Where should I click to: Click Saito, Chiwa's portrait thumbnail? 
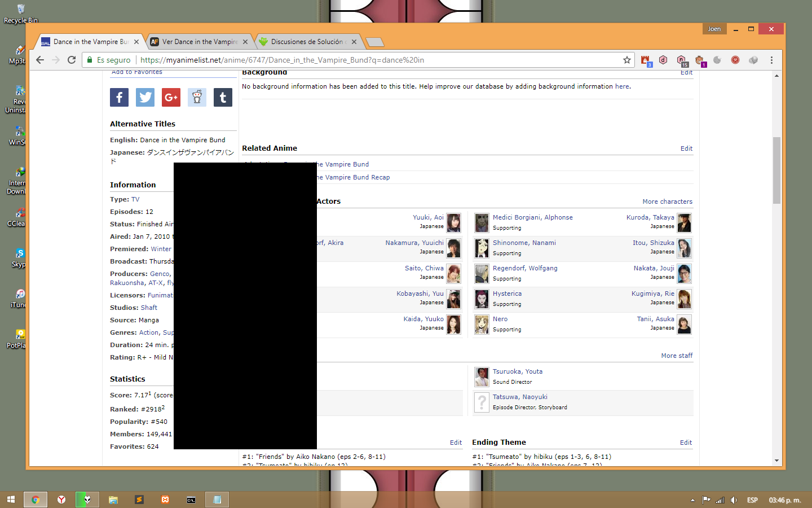(x=453, y=274)
